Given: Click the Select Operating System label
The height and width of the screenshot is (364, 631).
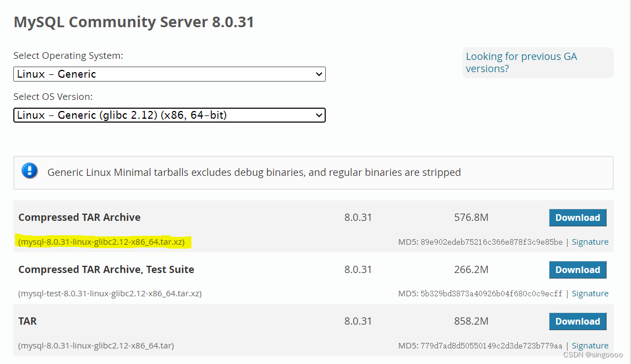Looking at the screenshot, I should [x=68, y=55].
